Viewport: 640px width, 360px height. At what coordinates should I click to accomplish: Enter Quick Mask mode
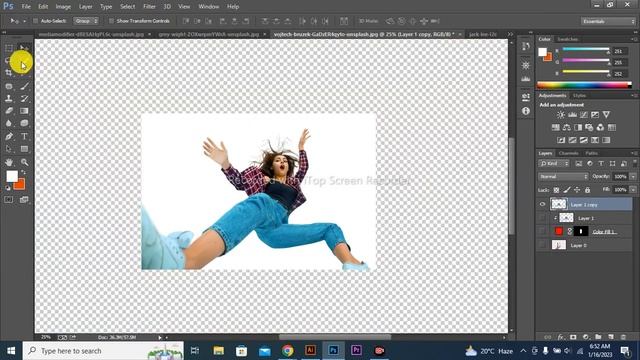tap(9, 200)
